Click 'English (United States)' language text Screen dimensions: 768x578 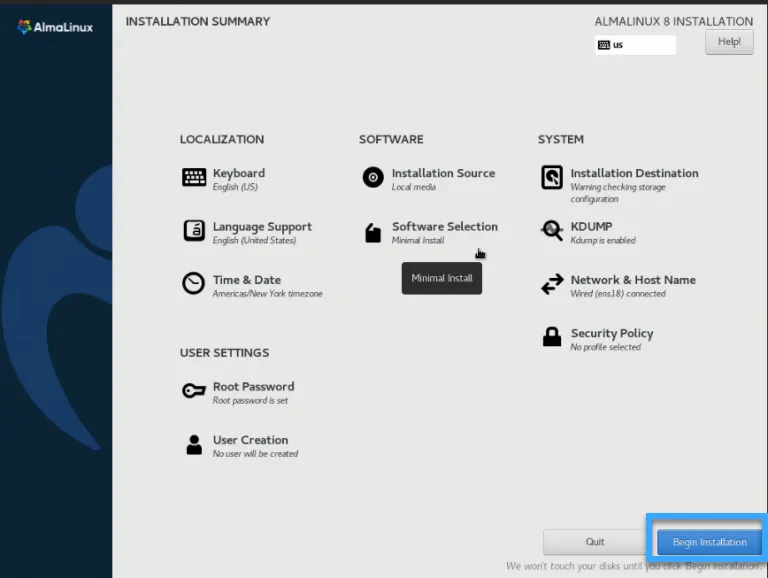254,241
